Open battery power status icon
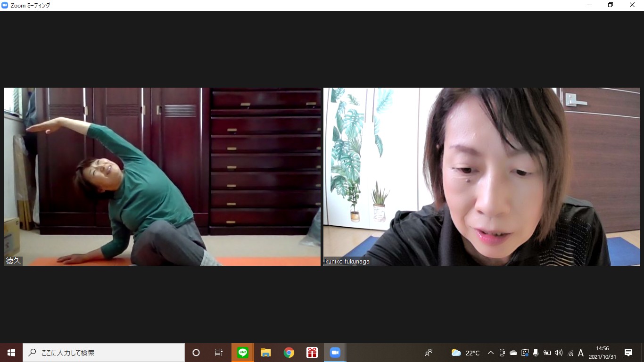 click(x=547, y=353)
